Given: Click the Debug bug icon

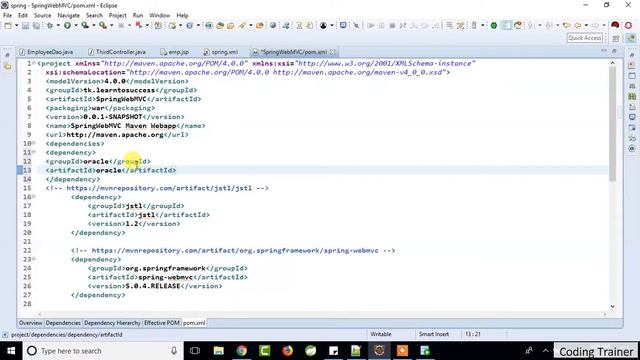Looking at the screenshot, I should (x=50, y=25).
